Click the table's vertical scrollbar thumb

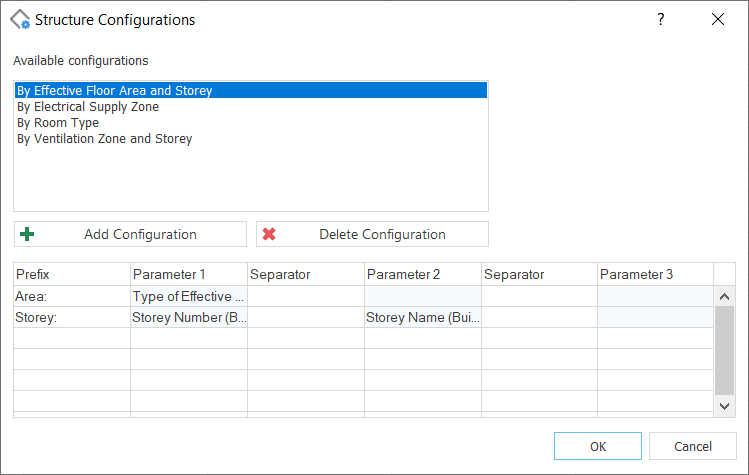point(724,351)
